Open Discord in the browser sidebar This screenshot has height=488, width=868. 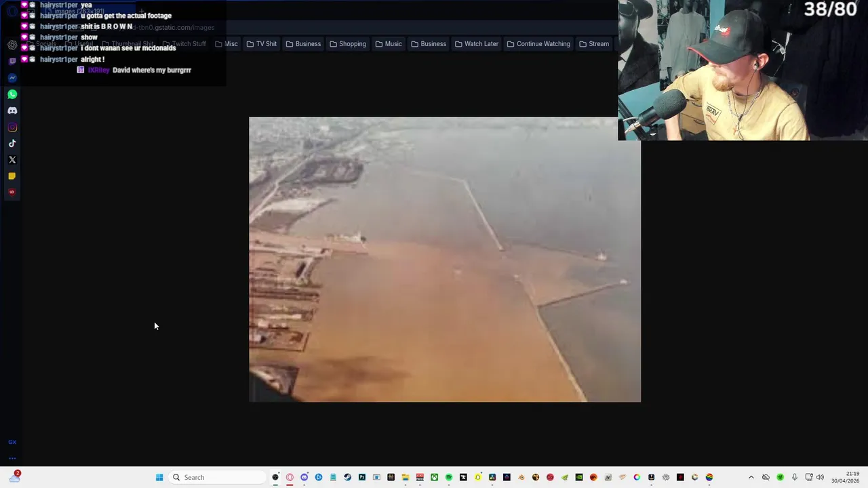pyautogui.click(x=12, y=110)
